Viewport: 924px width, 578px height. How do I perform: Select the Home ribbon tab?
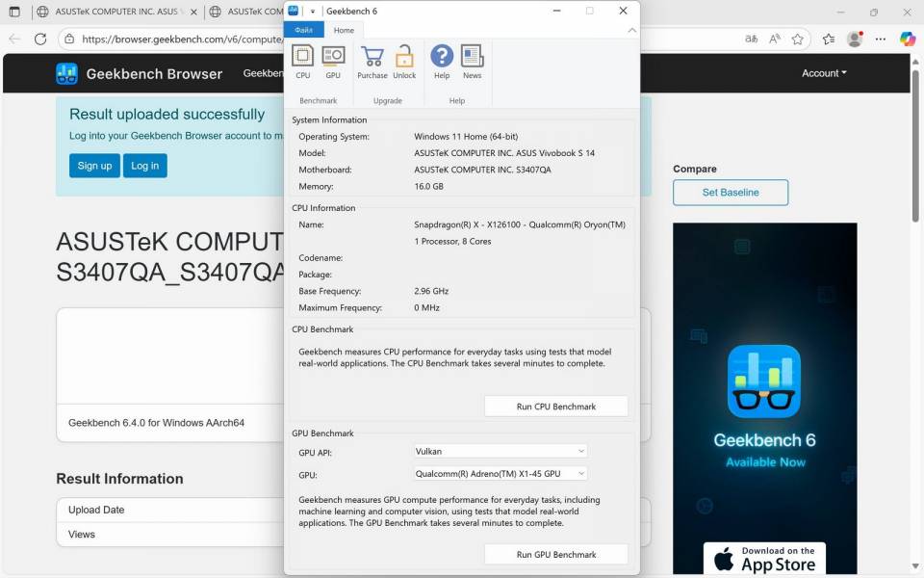344,30
